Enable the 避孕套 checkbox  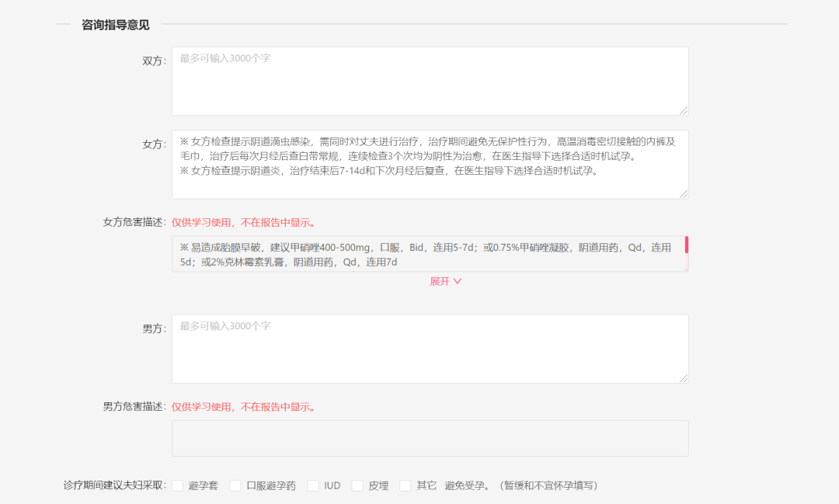click(177, 485)
